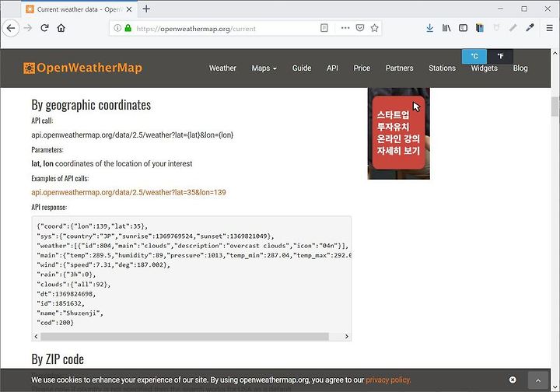Click the "By geographic coordinates" heading
The image size is (560, 392).
tap(91, 105)
